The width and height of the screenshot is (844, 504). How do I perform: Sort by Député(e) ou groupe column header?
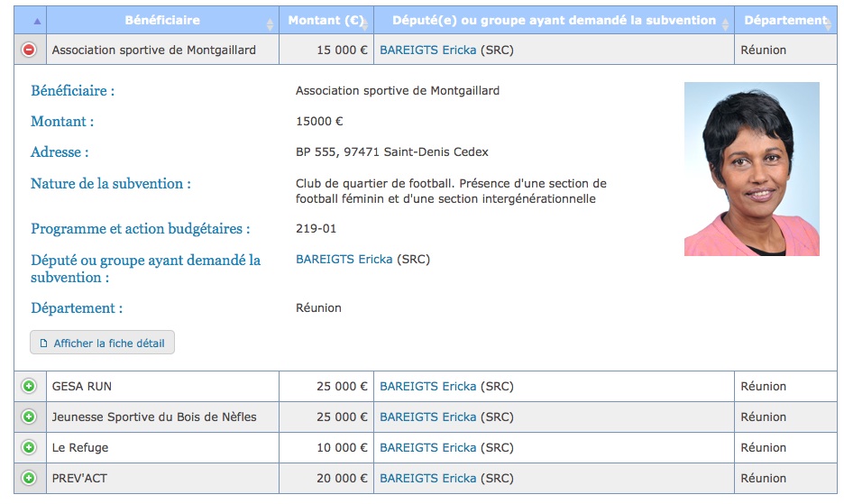tap(554, 21)
